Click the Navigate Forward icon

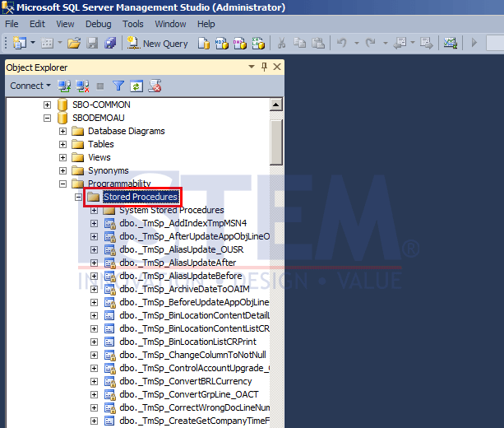pos(427,43)
